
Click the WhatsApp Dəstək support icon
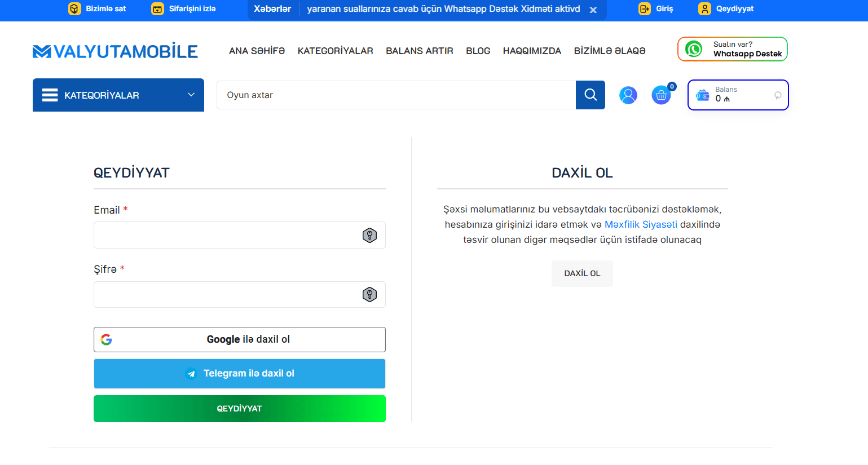coord(694,49)
